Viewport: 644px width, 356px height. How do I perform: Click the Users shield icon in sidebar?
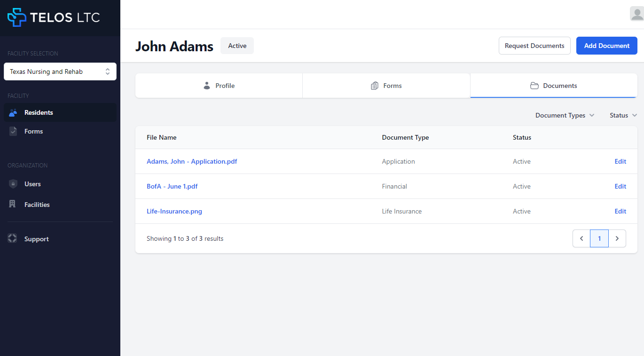13,184
